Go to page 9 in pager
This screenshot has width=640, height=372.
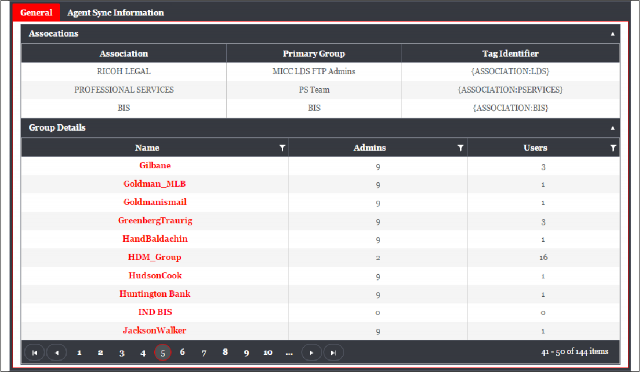tap(247, 353)
